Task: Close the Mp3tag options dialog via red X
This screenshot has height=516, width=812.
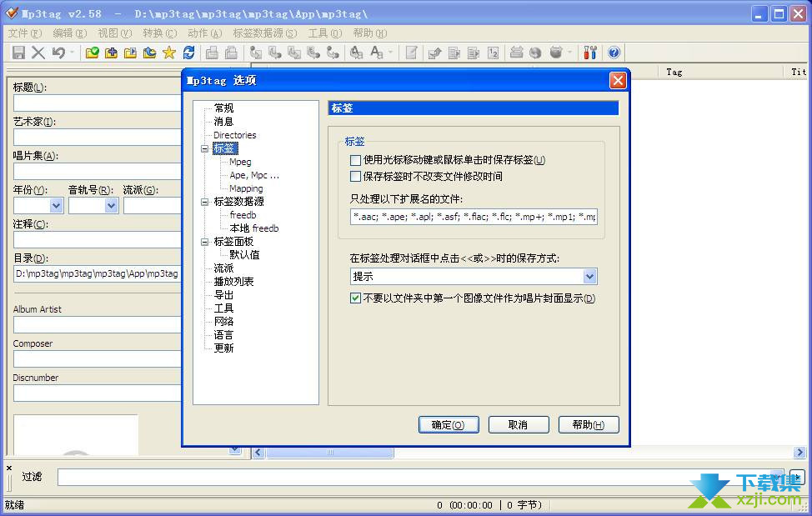Action: tap(618, 80)
